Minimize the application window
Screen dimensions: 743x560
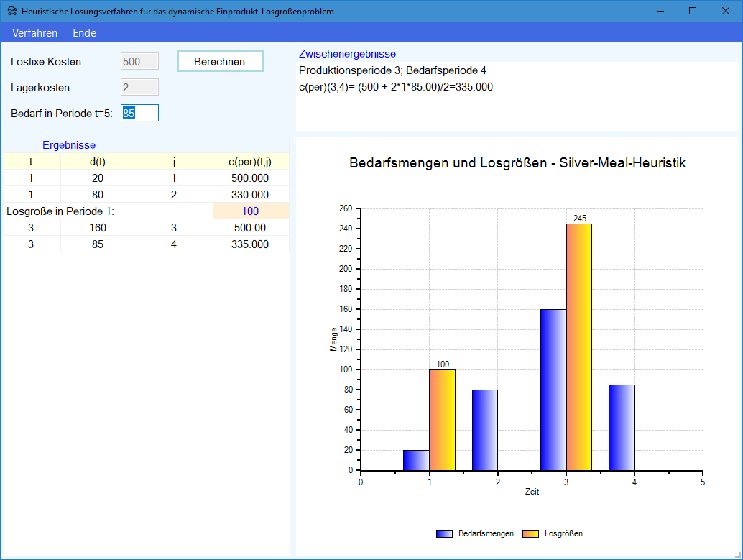pos(660,12)
